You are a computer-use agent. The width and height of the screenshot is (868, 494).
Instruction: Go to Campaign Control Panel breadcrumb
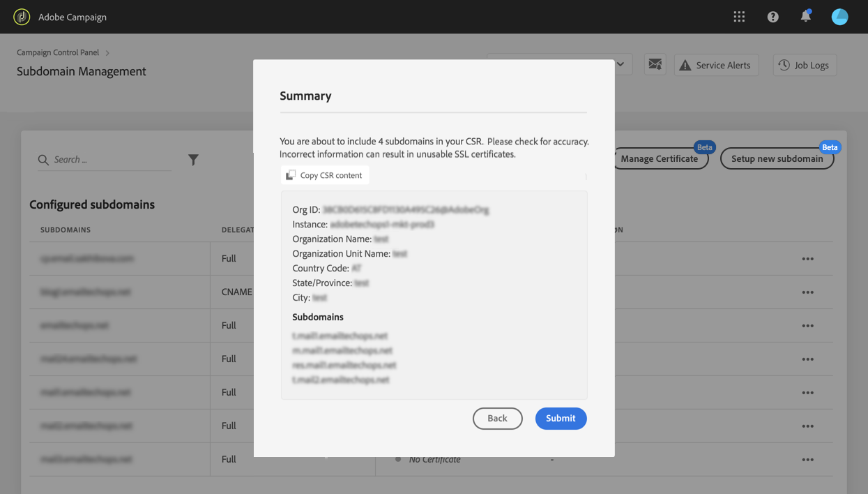point(58,52)
